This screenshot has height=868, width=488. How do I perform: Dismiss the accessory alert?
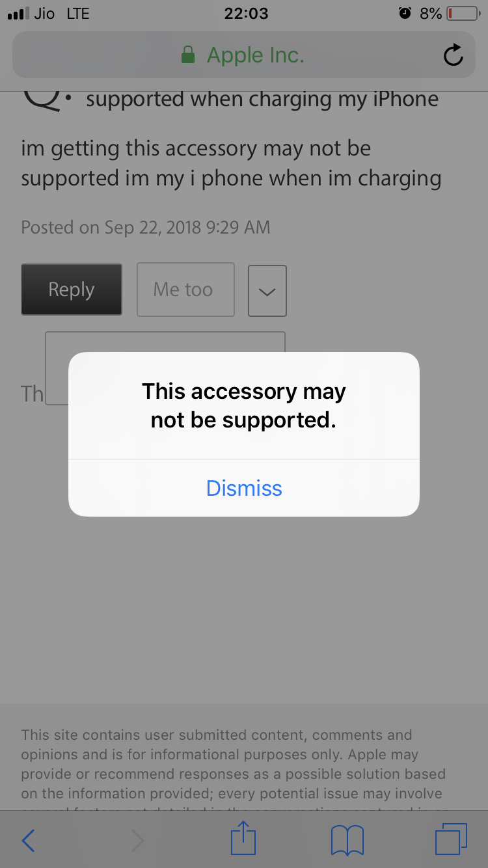(x=244, y=488)
